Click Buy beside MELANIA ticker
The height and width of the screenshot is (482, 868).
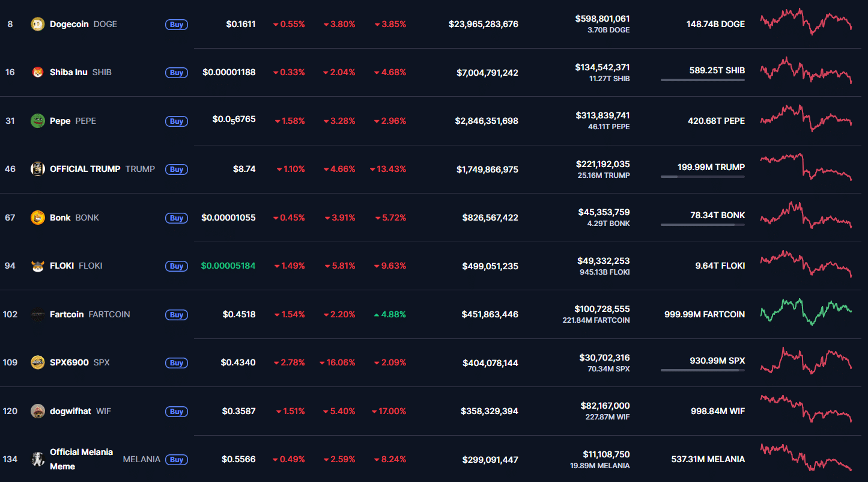(177, 460)
